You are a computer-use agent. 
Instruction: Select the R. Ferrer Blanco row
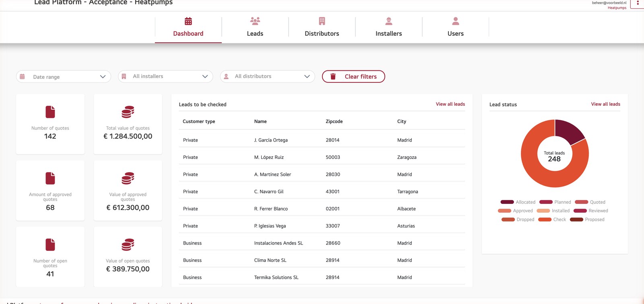click(322, 209)
